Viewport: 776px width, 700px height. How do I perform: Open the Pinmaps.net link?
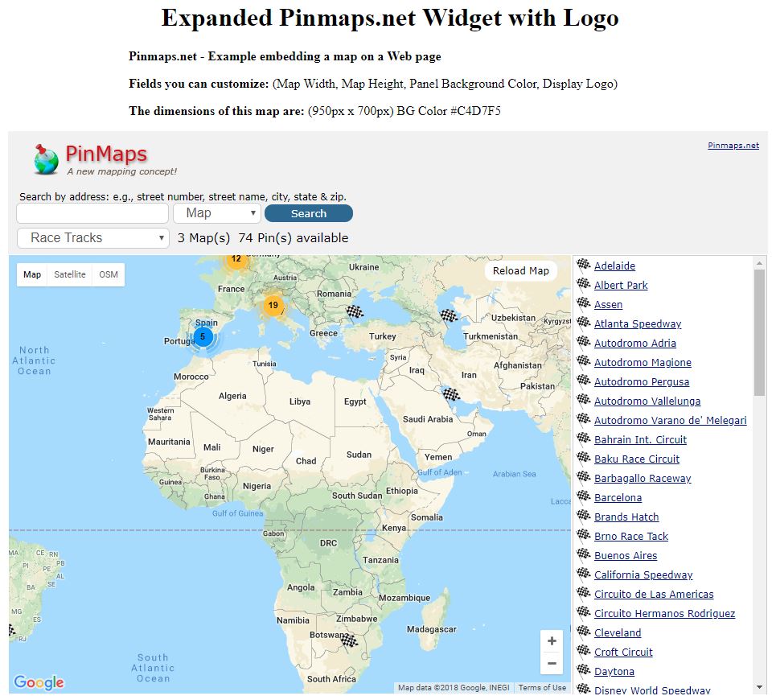[733, 146]
